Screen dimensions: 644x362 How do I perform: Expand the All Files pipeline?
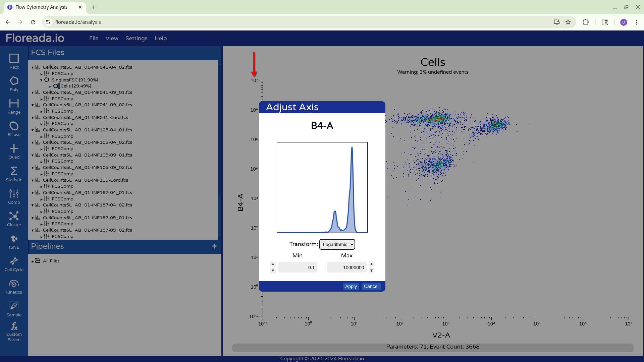[x=33, y=261]
